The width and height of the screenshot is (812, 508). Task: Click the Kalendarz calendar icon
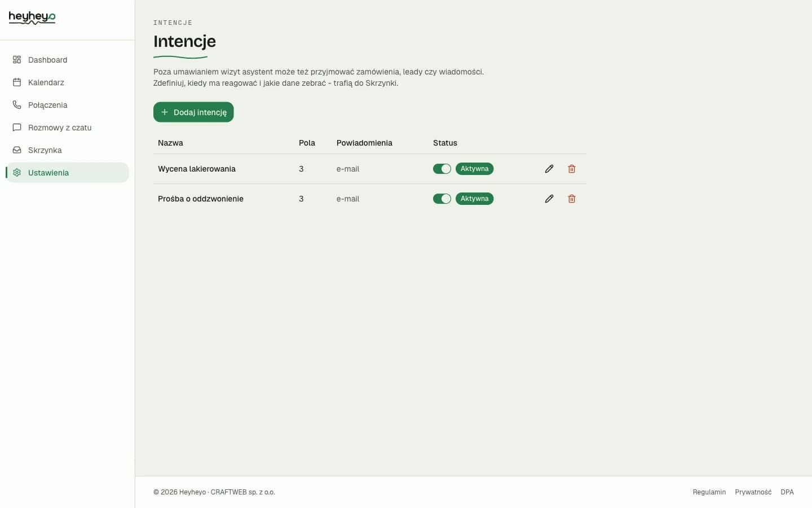[17, 82]
